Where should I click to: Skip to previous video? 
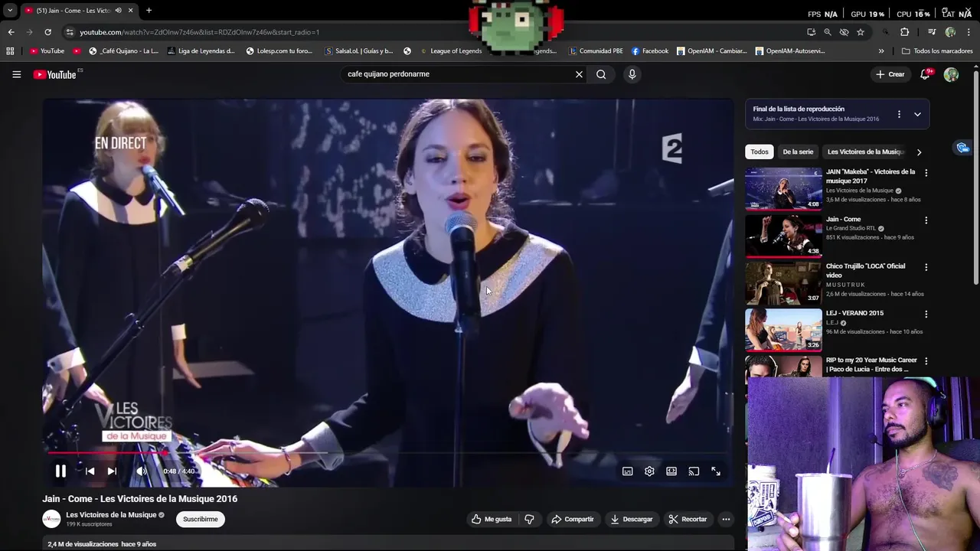pyautogui.click(x=90, y=471)
